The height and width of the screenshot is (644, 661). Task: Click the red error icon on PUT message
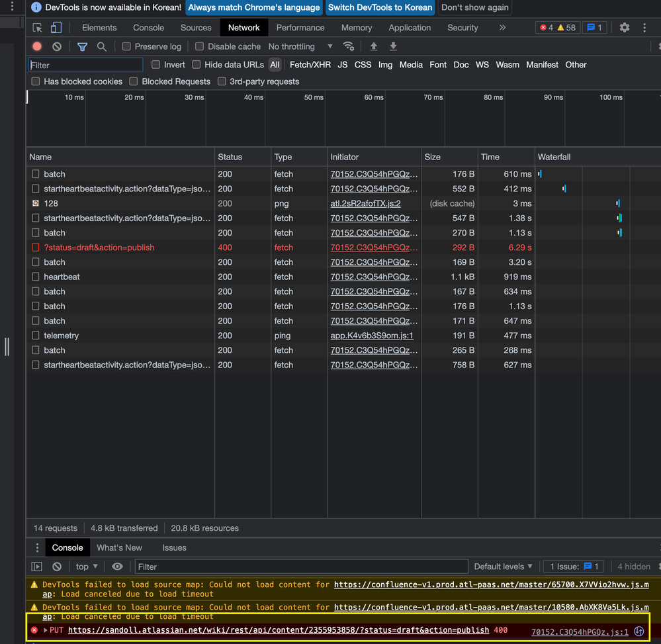click(x=34, y=630)
